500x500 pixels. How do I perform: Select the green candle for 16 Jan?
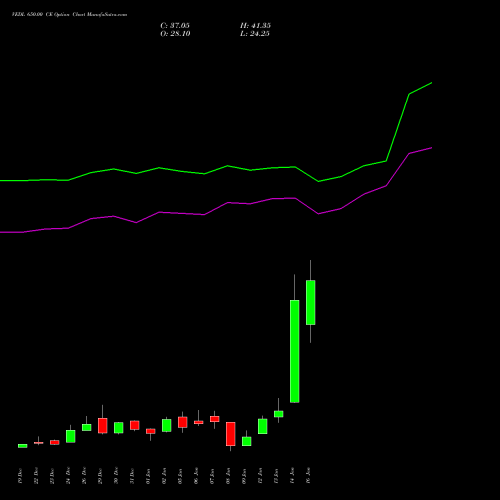[x=311, y=302]
